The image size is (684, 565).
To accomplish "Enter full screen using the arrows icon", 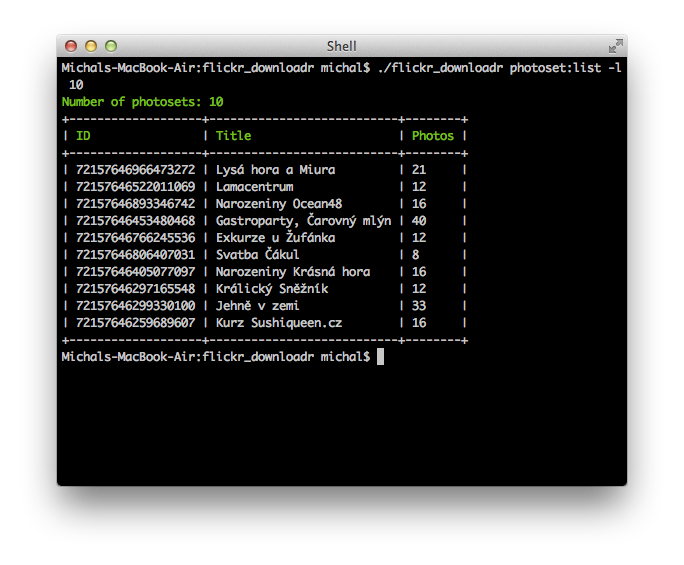I will 616,46.
